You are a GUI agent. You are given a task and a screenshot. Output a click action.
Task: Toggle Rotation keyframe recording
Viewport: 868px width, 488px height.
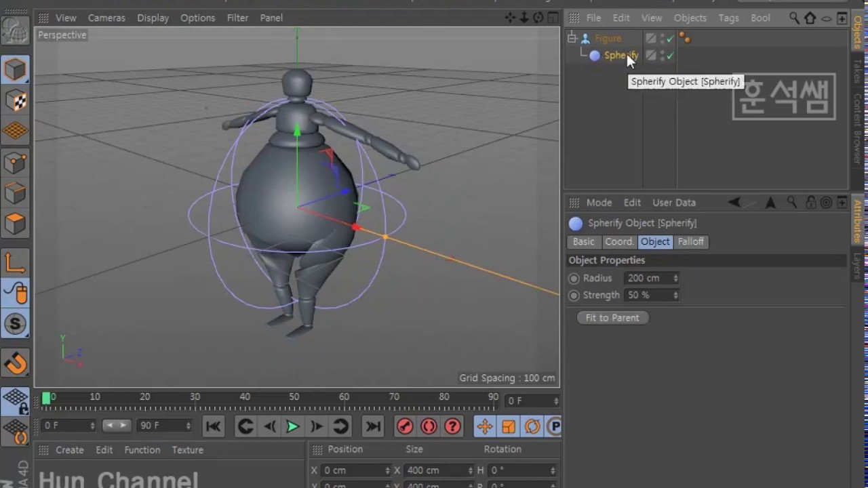pyautogui.click(x=532, y=426)
